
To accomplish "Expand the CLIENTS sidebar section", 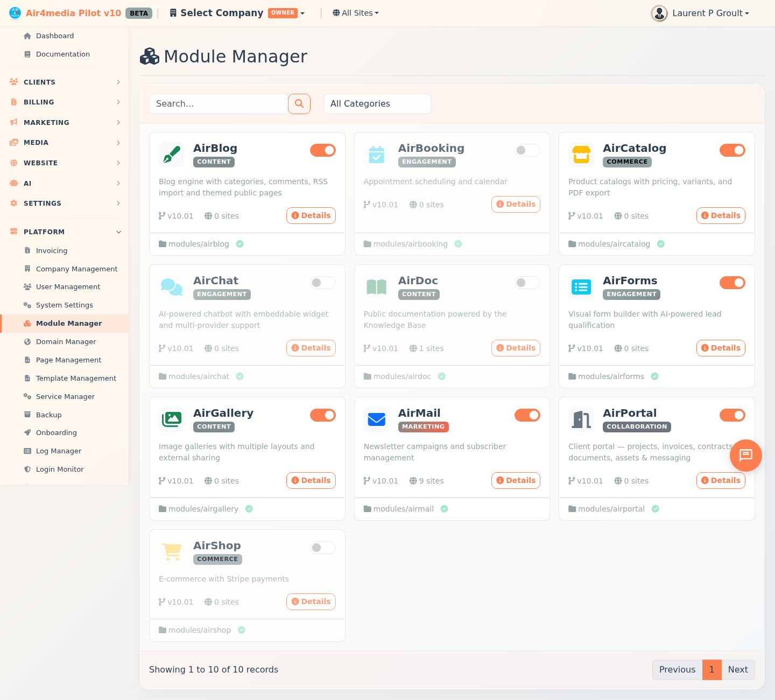I will pos(65,82).
